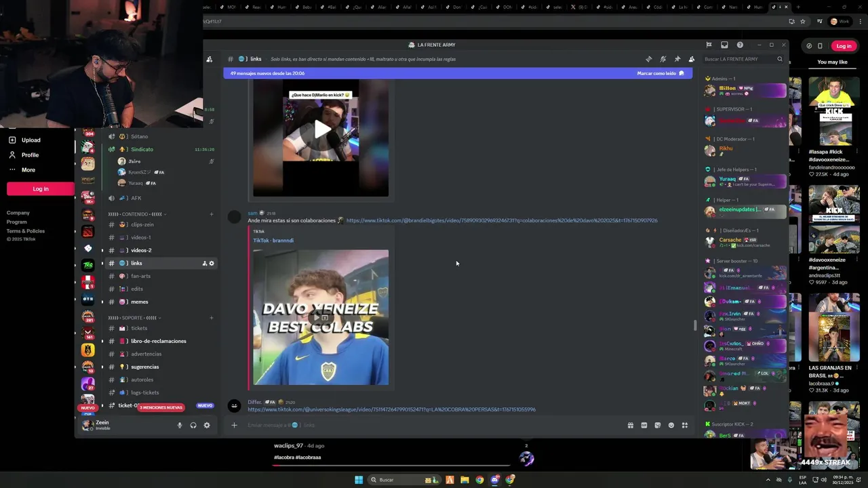868x488 pixels.
Task: Open the emoji picker icon
Action: (x=671, y=425)
